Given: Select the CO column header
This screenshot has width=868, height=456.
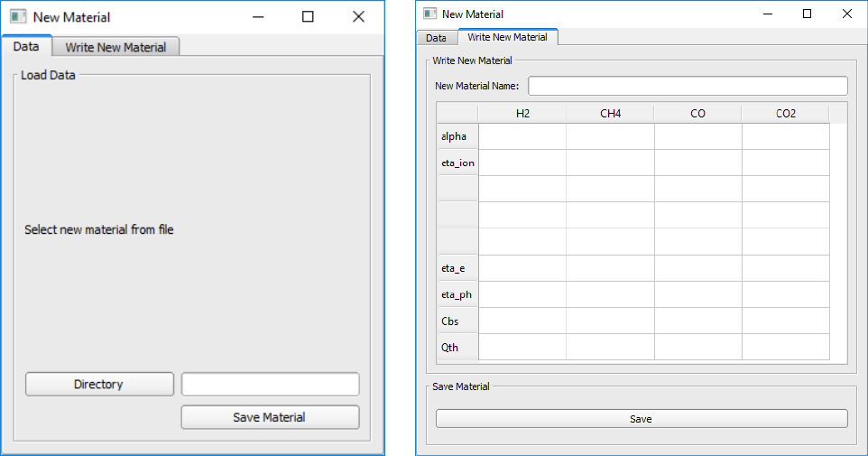Looking at the screenshot, I should 697,114.
